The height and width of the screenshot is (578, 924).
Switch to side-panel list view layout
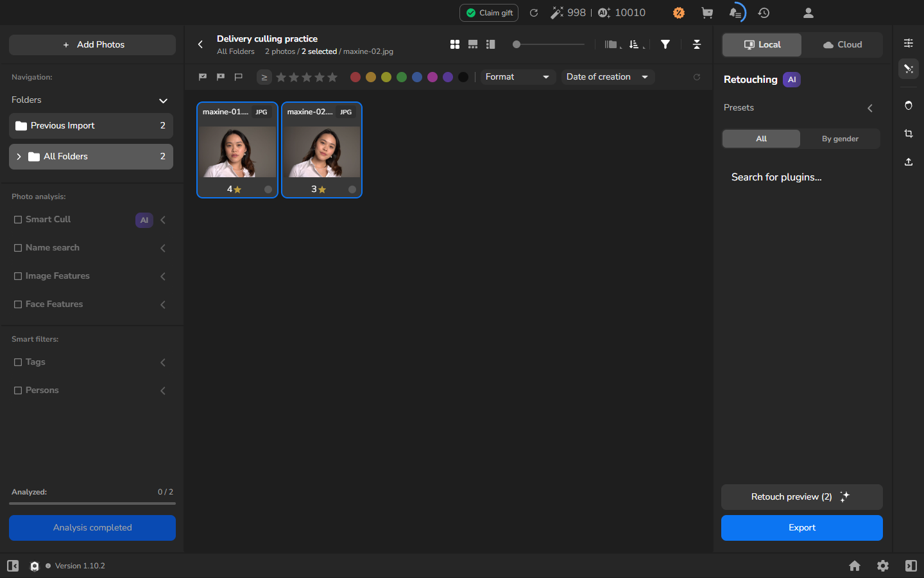[x=491, y=44]
